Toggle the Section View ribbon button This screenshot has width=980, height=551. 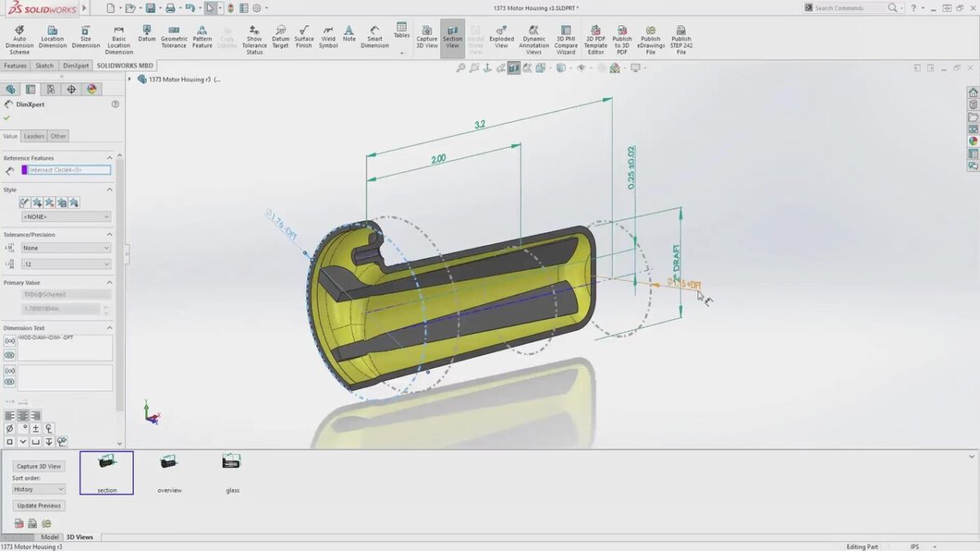[452, 37]
